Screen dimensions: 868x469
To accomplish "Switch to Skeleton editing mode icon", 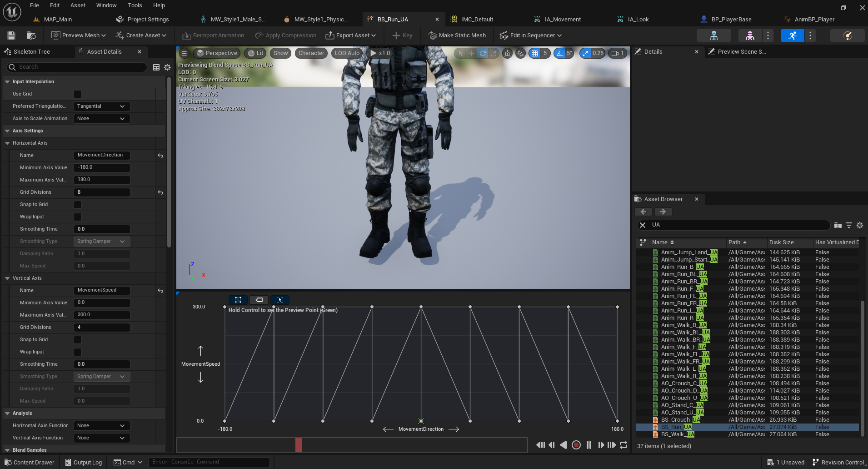I will point(714,35).
